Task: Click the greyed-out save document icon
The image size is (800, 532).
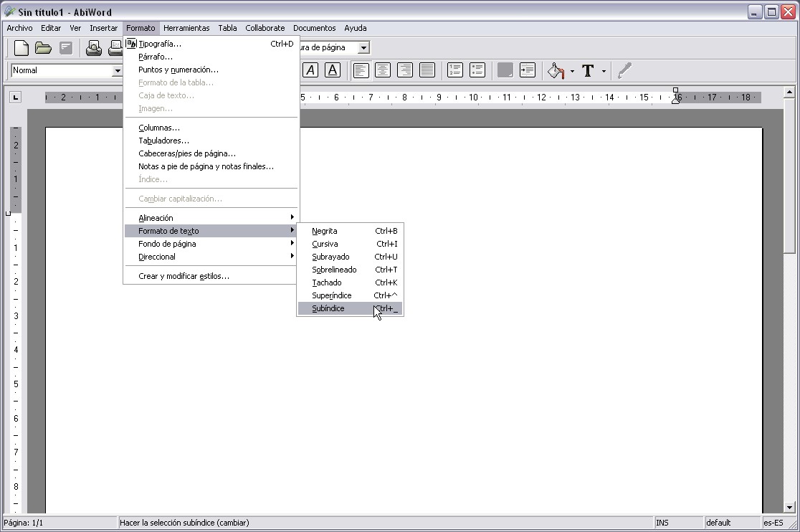Action: tap(66, 48)
